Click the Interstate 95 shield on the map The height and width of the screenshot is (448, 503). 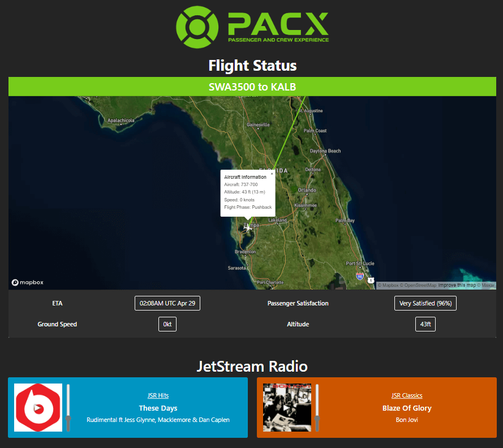point(360,276)
